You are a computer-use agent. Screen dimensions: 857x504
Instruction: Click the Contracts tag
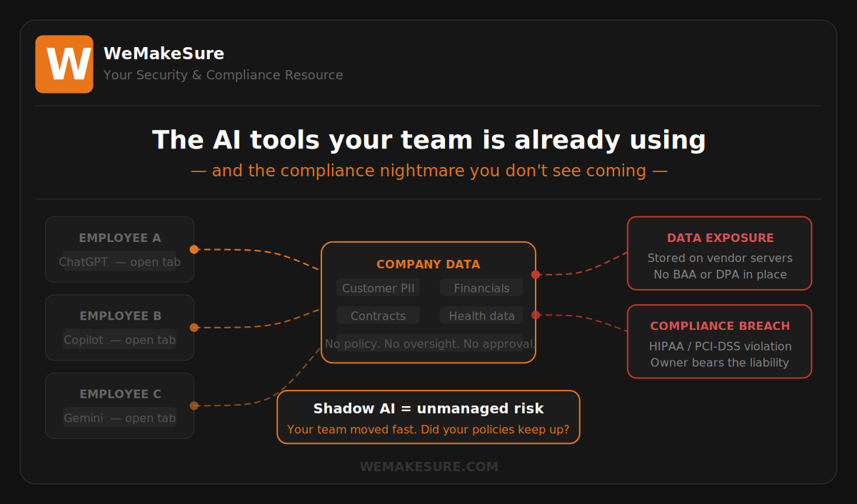(378, 316)
